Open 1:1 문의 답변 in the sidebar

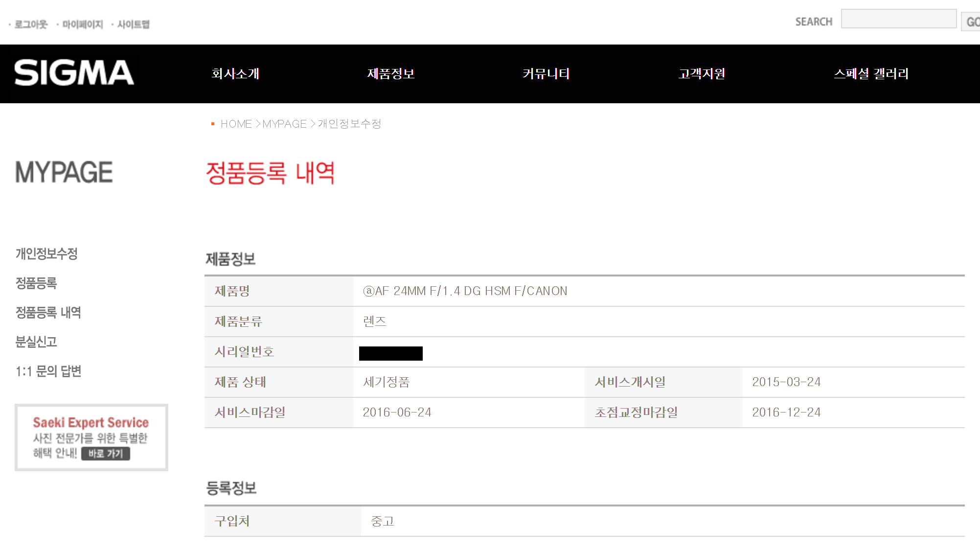pos(48,371)
